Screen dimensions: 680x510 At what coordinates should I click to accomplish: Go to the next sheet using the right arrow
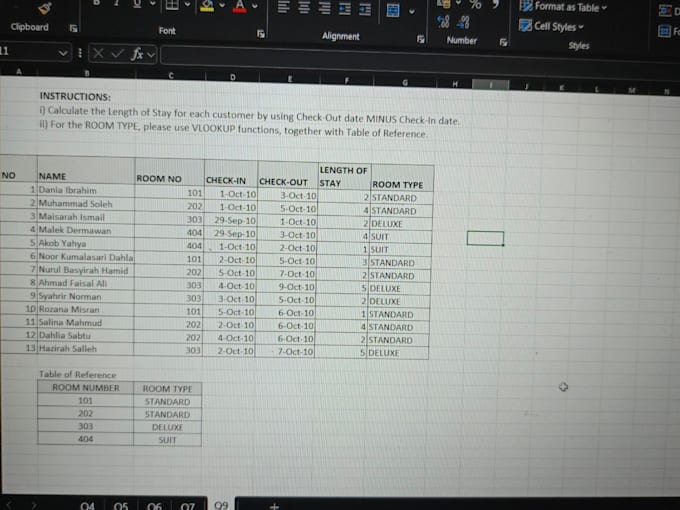point(34,505)
